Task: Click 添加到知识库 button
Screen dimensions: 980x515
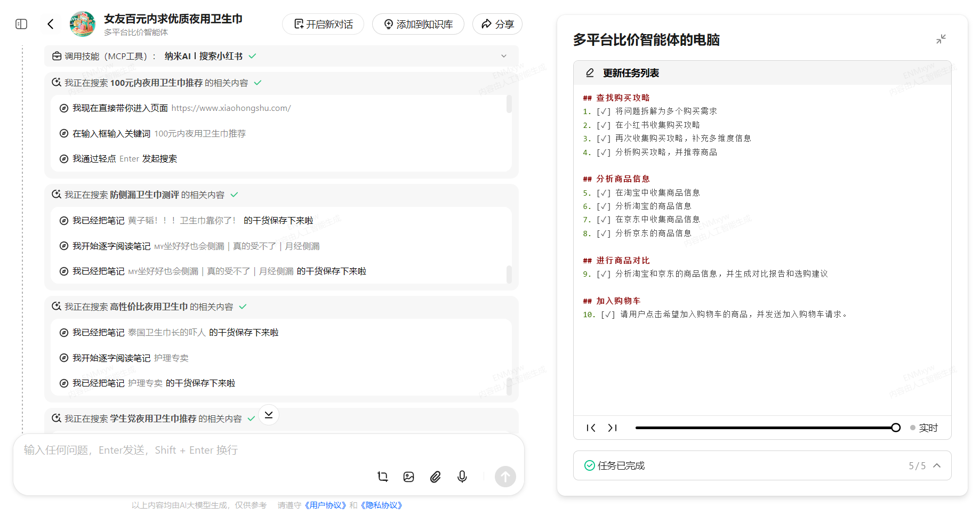Action: tap(418, 24)
